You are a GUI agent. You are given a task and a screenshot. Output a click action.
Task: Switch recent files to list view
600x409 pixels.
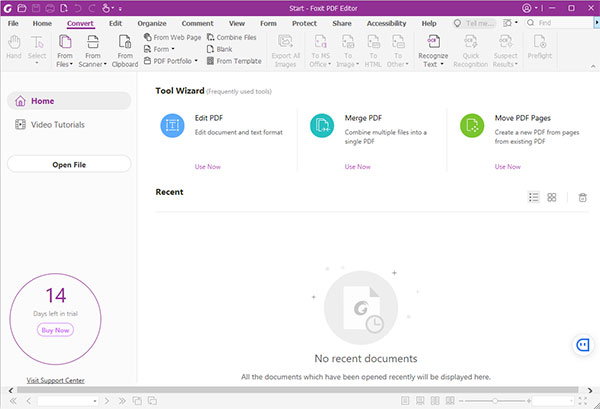coord(534,198)
